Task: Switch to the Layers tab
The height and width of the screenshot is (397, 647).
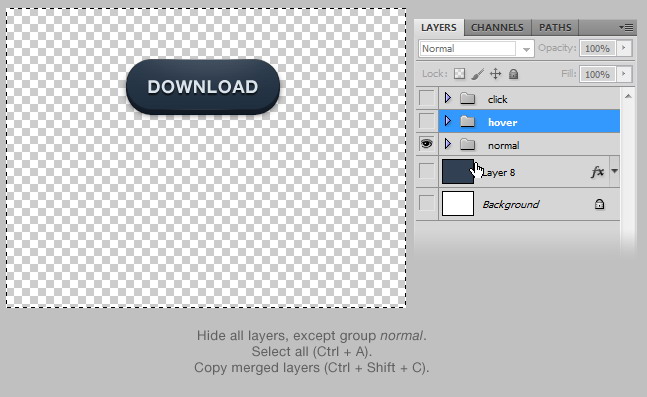Action: tap(439, 28)
